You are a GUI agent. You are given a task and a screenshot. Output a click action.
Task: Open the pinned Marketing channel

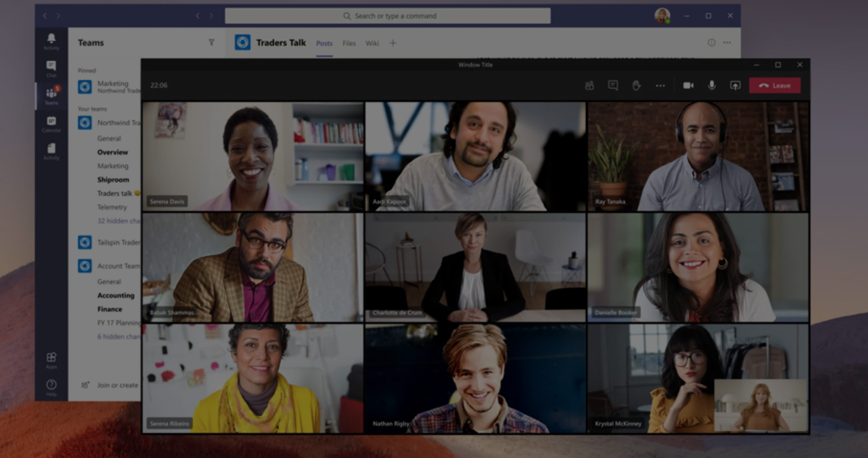(109, 87)
